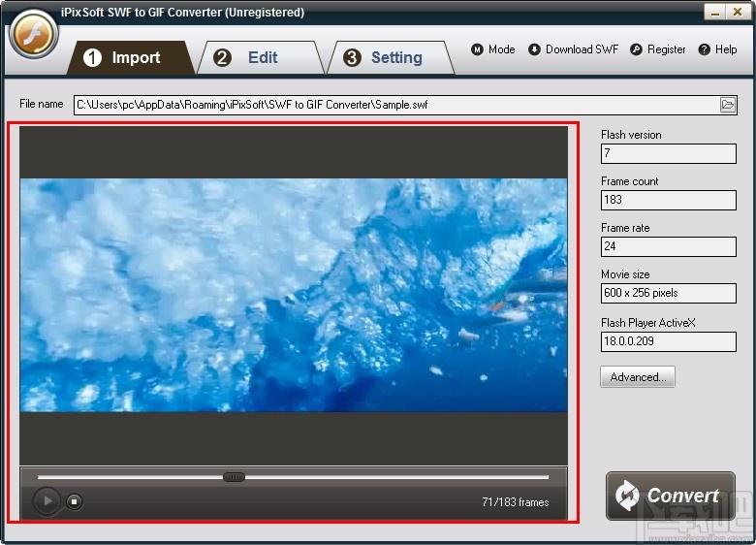Viewport: 756px width, 545px height.
Task: Click the Movie size label
Action: pyautogui.click(x=625, y=274)
